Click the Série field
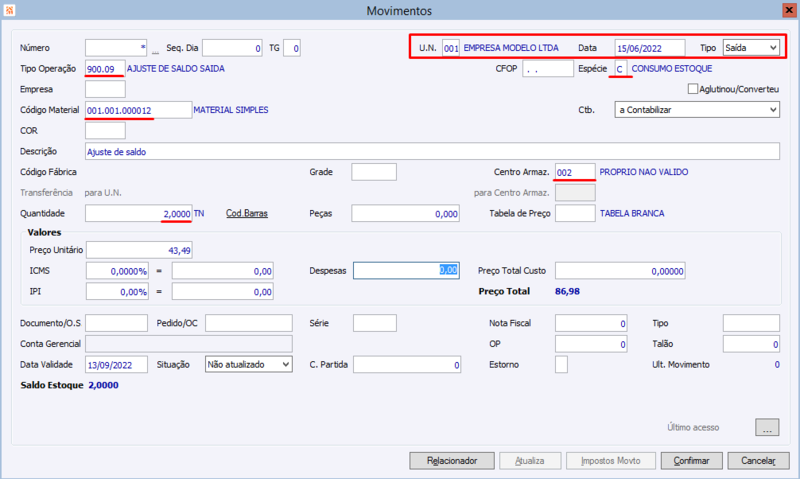The image size is (800, 479). (374, 323)
